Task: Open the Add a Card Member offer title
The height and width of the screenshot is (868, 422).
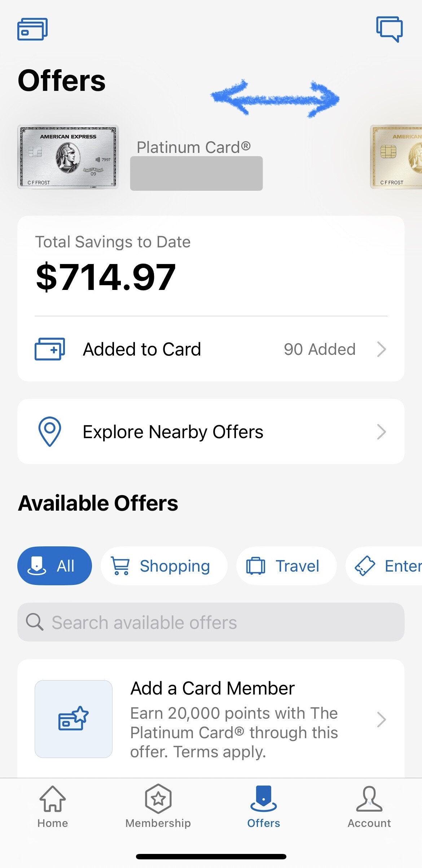Action: pyautogui.click(x=212, y=688)
